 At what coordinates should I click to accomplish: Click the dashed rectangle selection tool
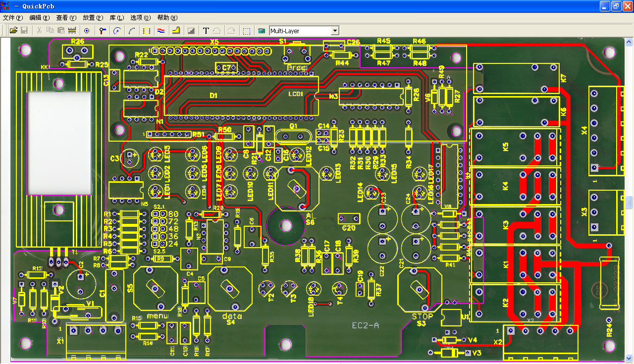[247, 31]
